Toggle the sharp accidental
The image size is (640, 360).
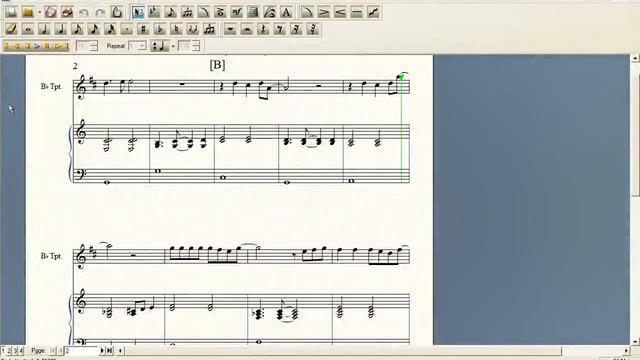coord(143,29)
